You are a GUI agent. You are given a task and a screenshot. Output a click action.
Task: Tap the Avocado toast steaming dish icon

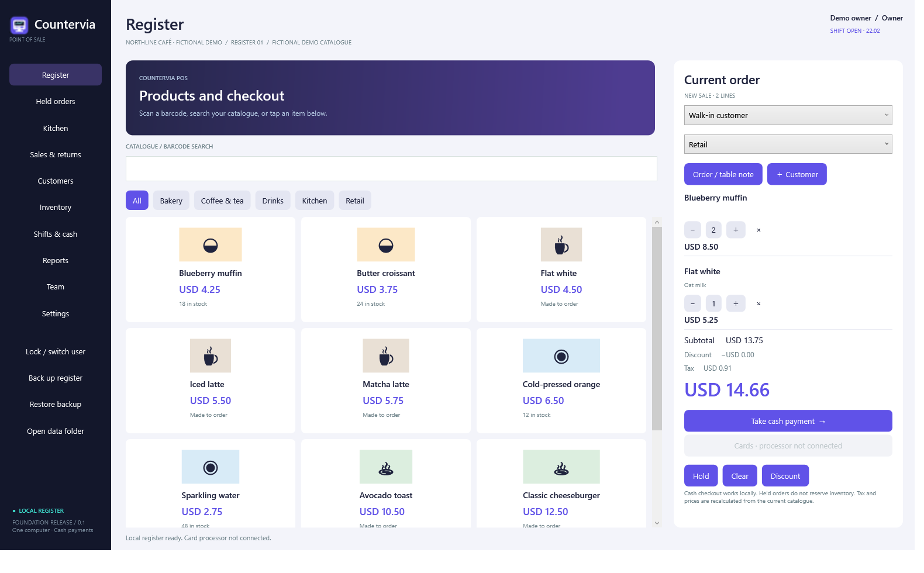(386, 467)
